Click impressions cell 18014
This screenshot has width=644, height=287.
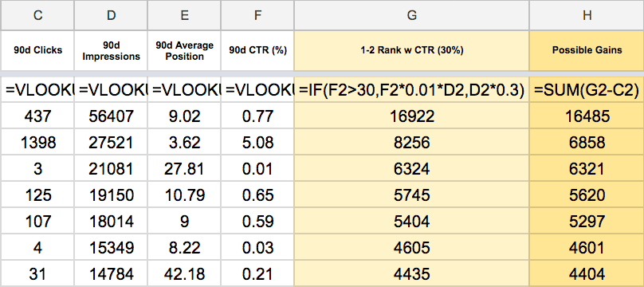[x=111, y=221]
